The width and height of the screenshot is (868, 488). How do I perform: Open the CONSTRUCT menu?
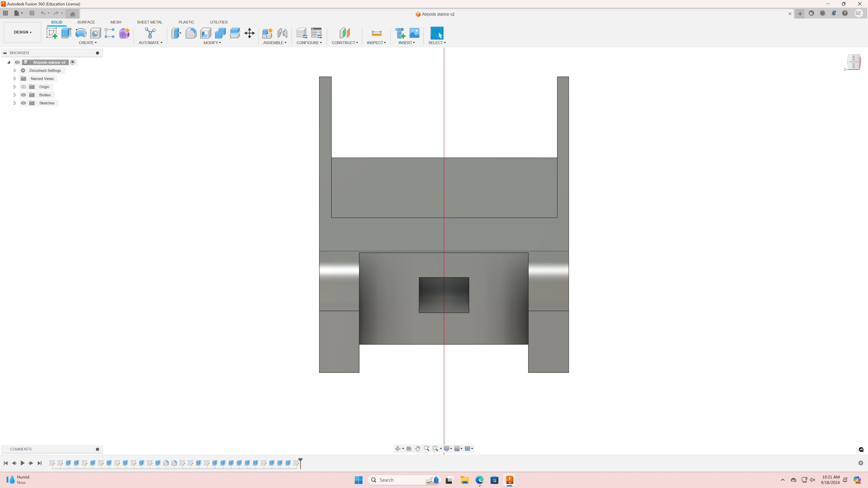(x=345, y=43)
